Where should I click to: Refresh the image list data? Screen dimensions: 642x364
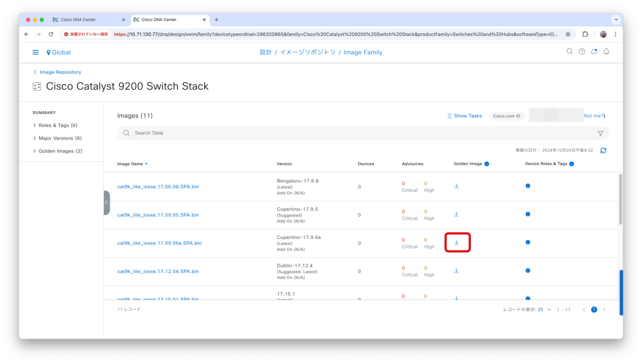(603, 150)
